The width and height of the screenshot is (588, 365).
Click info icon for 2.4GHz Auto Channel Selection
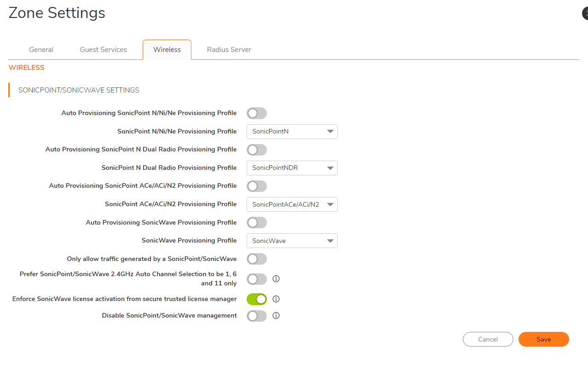pyautogui.click(x=276, y=278)
